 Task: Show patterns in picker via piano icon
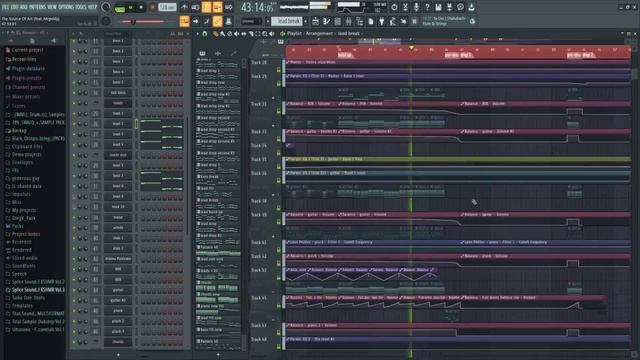coord(202,53)
